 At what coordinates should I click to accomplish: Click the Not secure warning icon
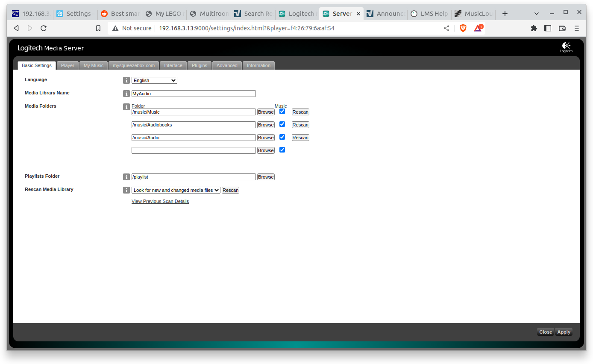[115, 28]
